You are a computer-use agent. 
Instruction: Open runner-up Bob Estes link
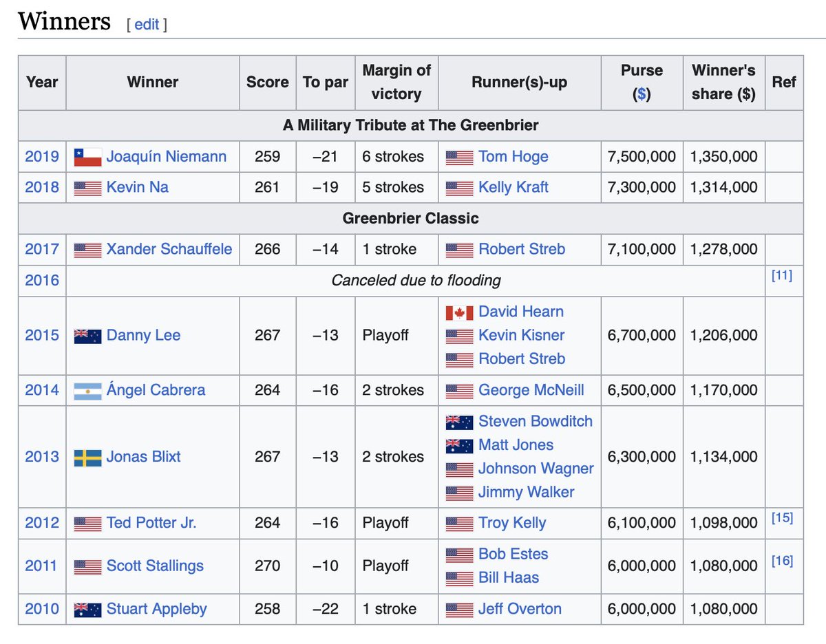(513, 554)
